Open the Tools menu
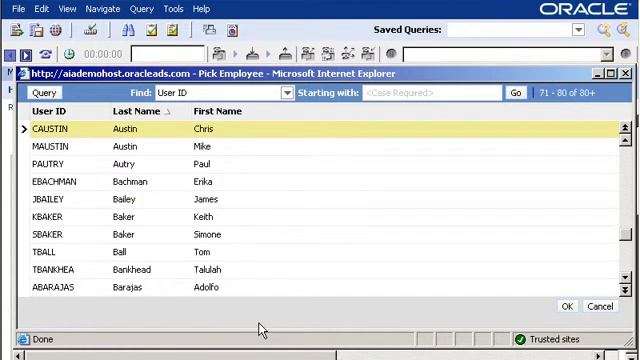The image size is (640, 360). 173,9
